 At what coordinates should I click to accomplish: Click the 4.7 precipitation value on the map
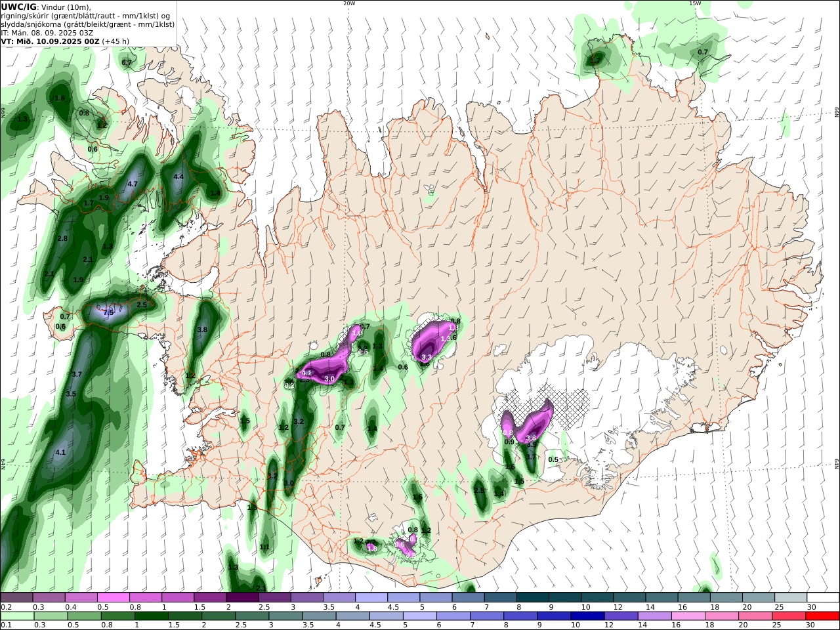click(x=132, y=184)
